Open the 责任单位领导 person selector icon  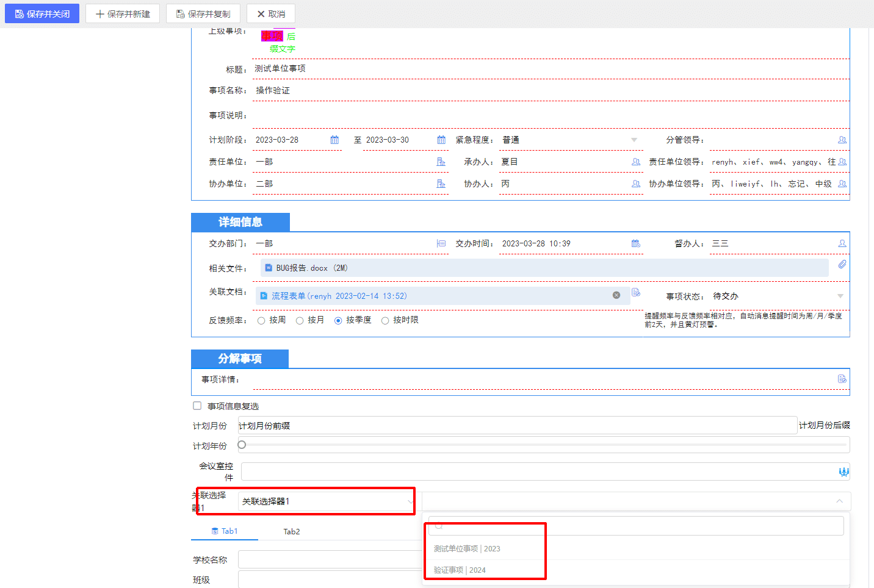842,162
